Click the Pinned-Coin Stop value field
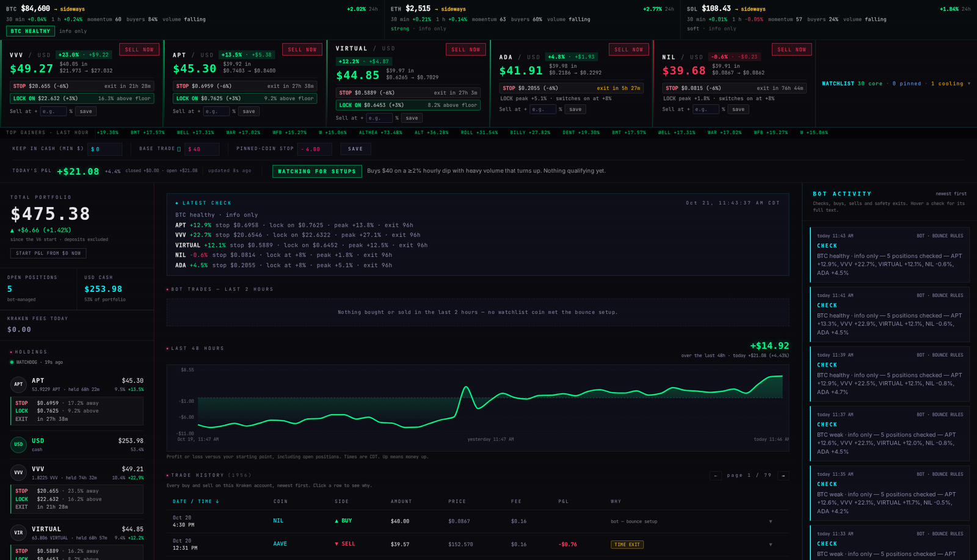The width and height of the screenshot is (977, 560). tap(314, 149)
